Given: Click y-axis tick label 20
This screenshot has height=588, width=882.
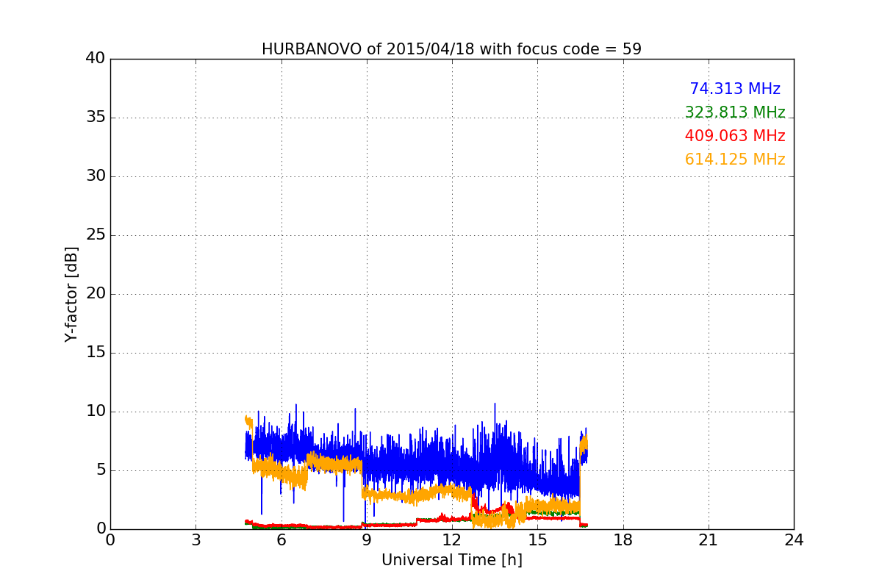Looking at the screenshot, I should [x=96, y=294].
